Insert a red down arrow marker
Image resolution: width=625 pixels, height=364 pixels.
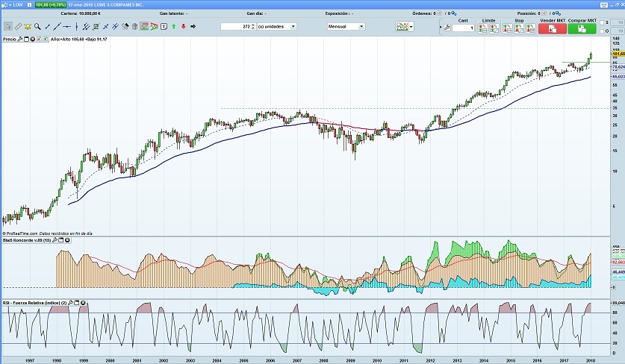pos(184,26)
